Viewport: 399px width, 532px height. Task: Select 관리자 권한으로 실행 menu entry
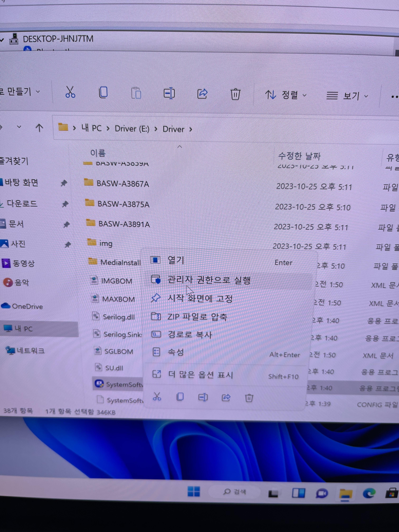[x=209, y=280]
